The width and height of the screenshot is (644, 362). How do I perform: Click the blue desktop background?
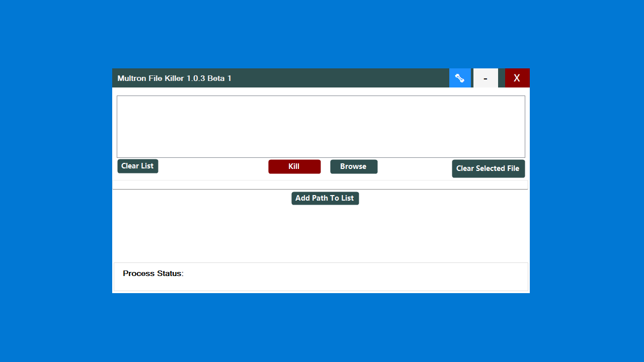click(x=55, y=201)
